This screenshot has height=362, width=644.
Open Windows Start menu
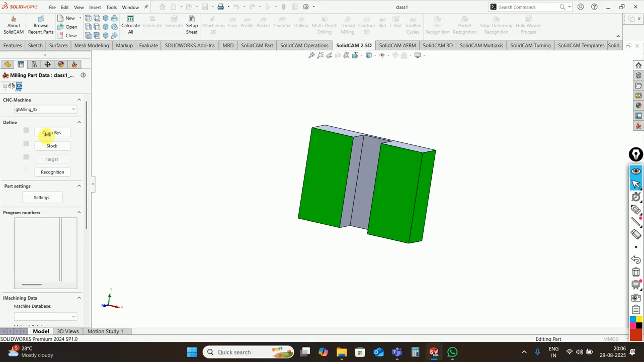pyautogui.click(x=192, y=352)
